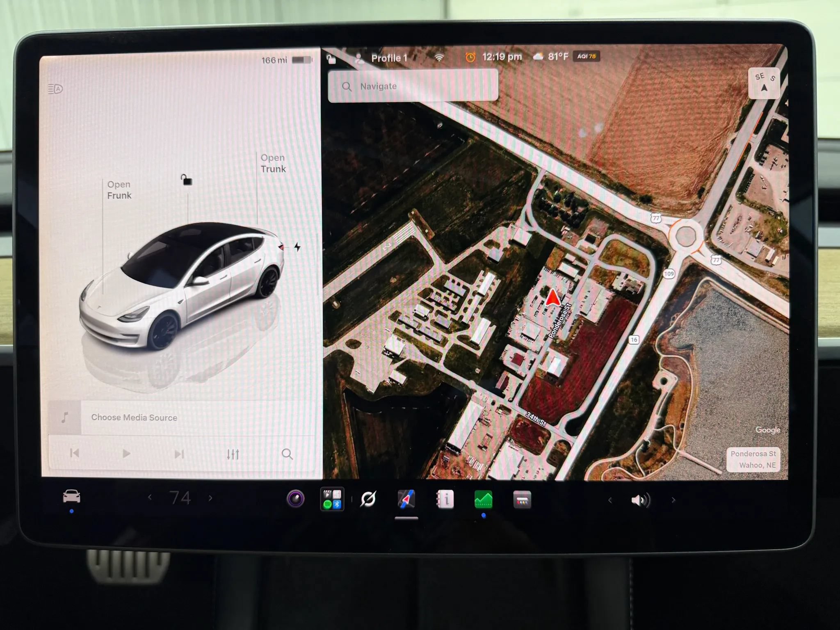This screenshot has height=630, width=840.
Task: Tap the route 109 shield on map
Action: click(669, 274)
